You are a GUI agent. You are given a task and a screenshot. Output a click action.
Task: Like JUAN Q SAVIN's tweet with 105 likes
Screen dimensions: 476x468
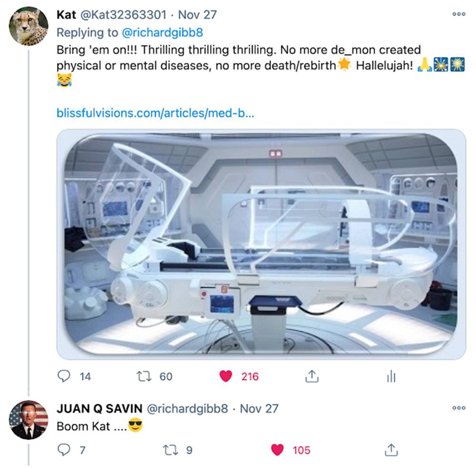(x=277, y=450)
